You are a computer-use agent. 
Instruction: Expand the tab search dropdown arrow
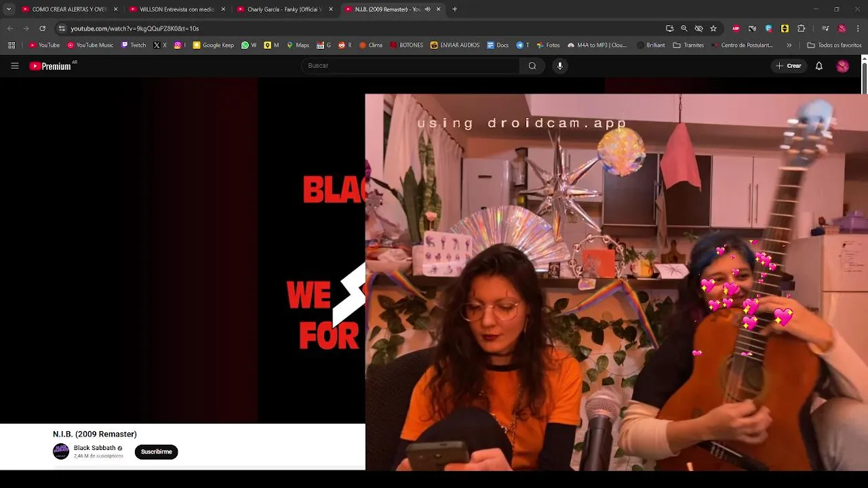coord(9,9)
